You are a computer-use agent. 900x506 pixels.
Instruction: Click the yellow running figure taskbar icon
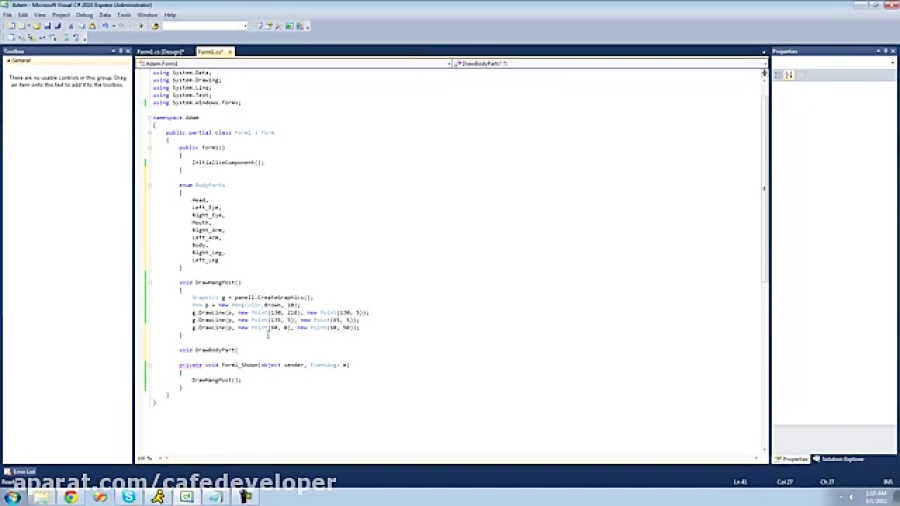[x=158, y=497]
